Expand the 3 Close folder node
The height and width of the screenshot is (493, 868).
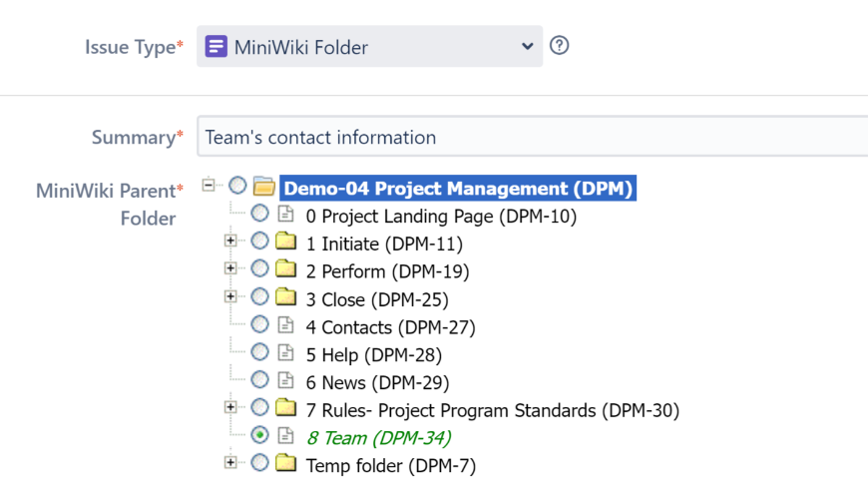tap(230, 296)
